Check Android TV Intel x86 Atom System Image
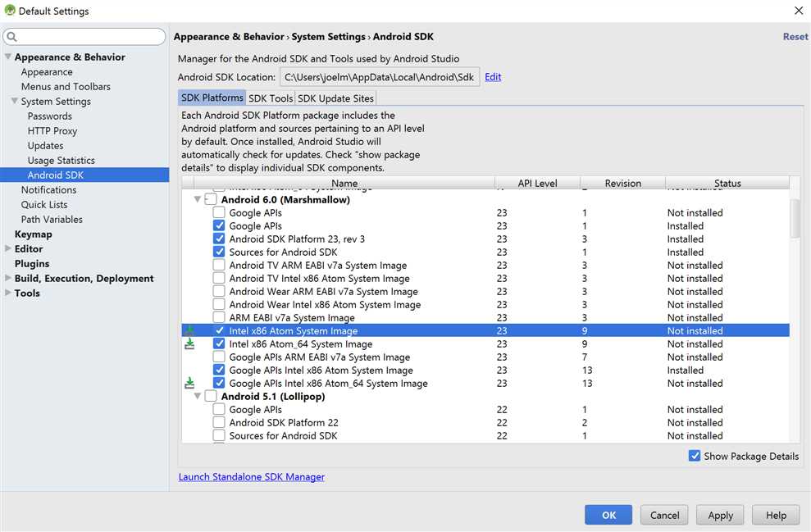The height and width of the screenshot is (532, 811). pos(219,278)
